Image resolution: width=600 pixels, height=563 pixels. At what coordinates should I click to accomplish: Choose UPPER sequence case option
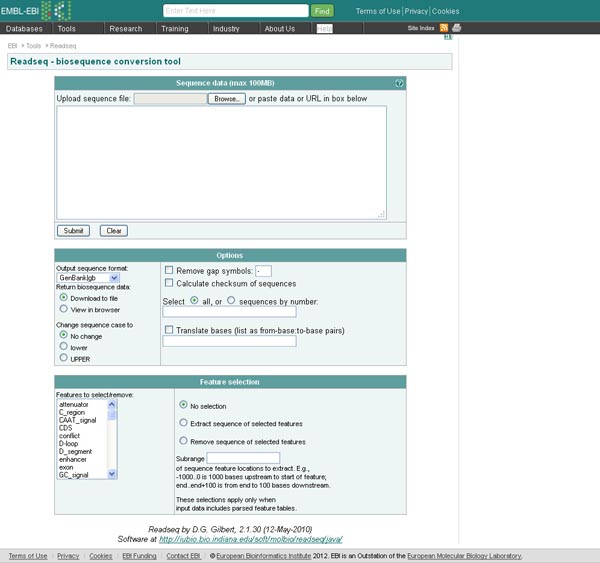coord(64,357)
